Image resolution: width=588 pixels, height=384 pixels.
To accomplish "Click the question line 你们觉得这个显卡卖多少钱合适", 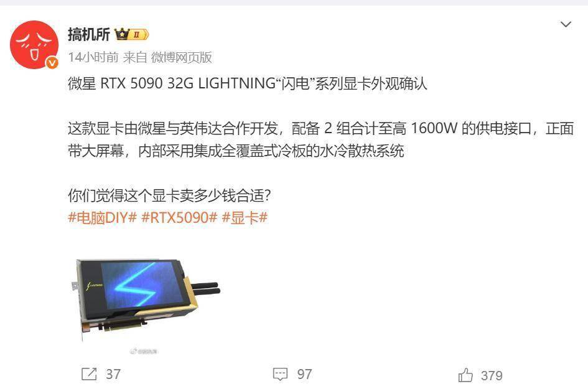I will coord(169,195).
